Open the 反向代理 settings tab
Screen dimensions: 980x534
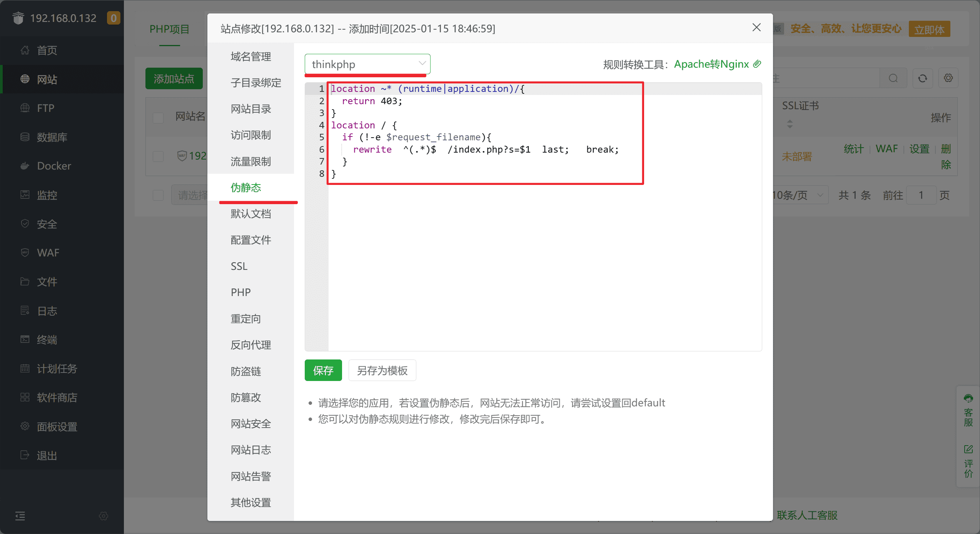251,345
